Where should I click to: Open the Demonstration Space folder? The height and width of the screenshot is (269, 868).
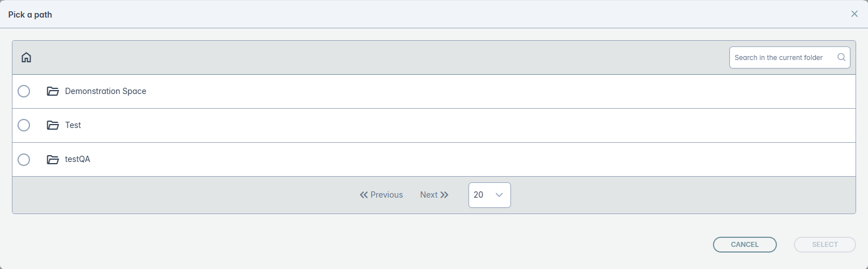click(106, 91)
